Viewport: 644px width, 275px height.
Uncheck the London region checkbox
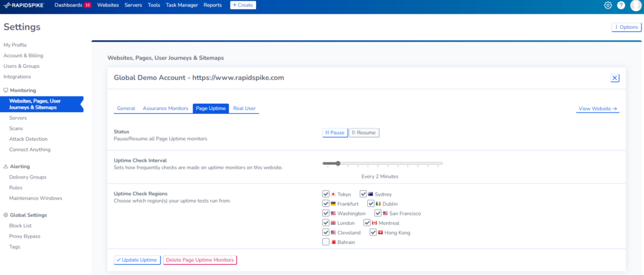pyautogui.click(x=326, y=223)
